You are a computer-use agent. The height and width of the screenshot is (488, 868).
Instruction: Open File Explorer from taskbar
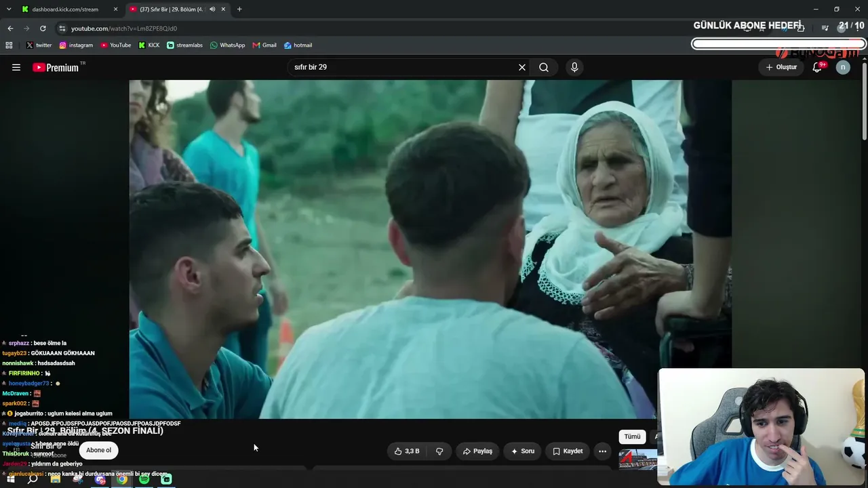55,479
